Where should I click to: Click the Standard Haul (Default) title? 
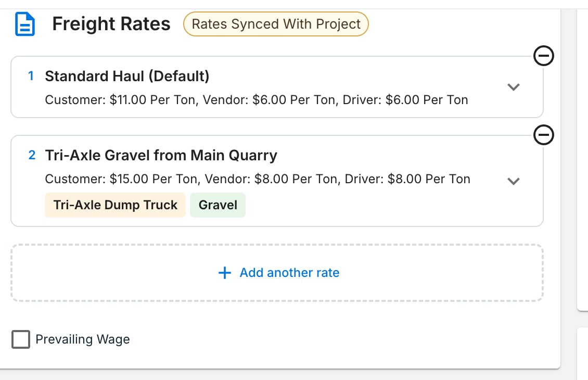pos(127,76)
